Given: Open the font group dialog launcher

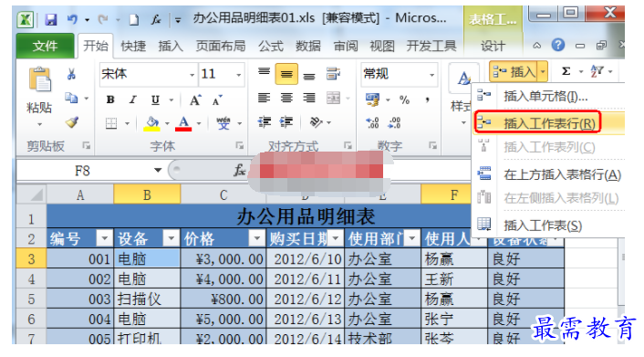Looking at the screenshot, I should (x=239, y=145).
